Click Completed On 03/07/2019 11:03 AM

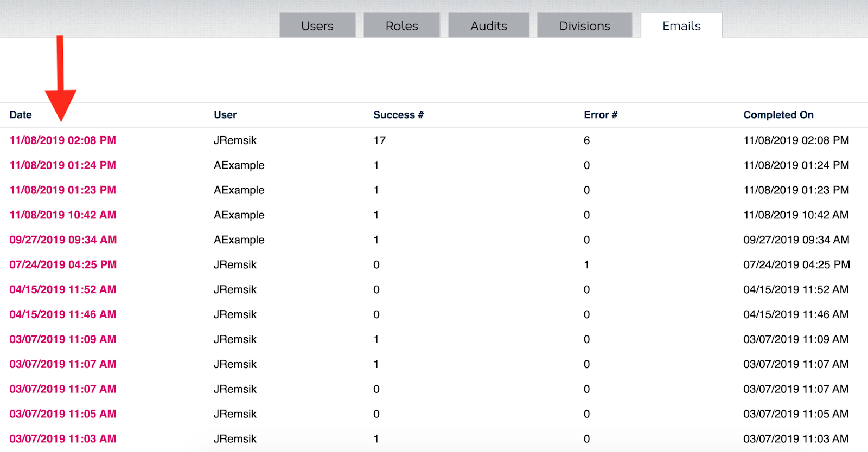click(x=796, y=439)
